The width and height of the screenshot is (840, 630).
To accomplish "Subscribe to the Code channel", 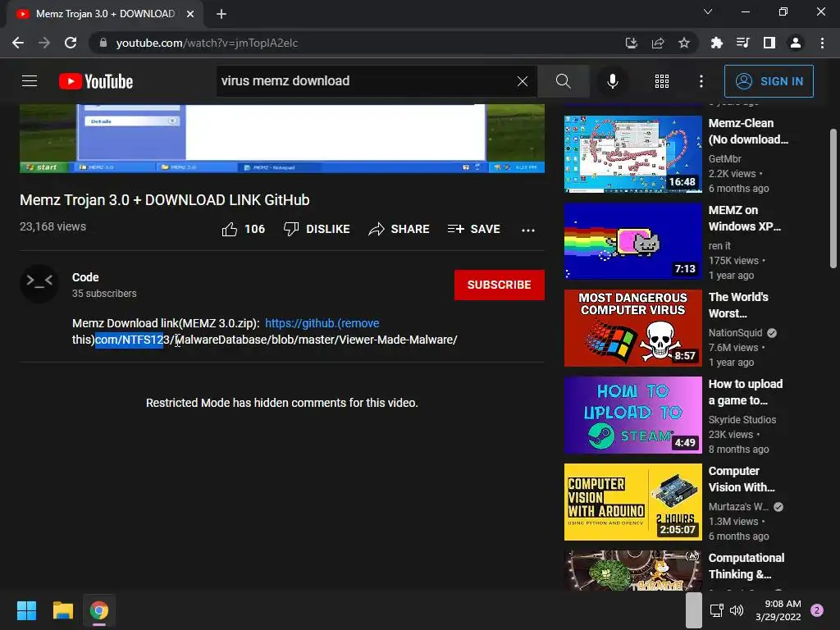I will 500,285.
